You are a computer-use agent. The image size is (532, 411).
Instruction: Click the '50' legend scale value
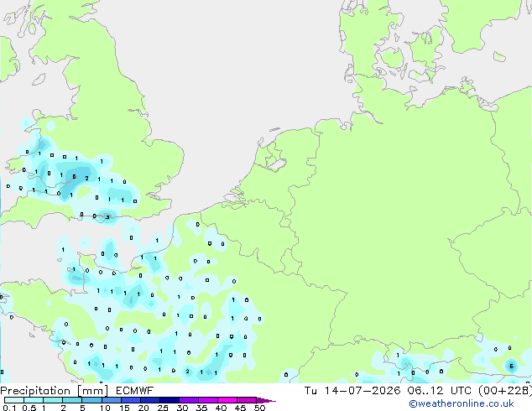(x=259, y=408)
